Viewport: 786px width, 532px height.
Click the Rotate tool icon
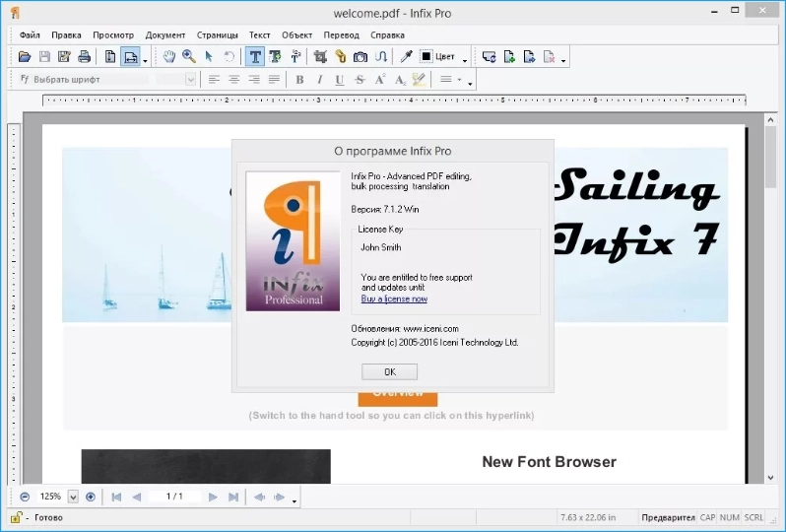[229, 57]
